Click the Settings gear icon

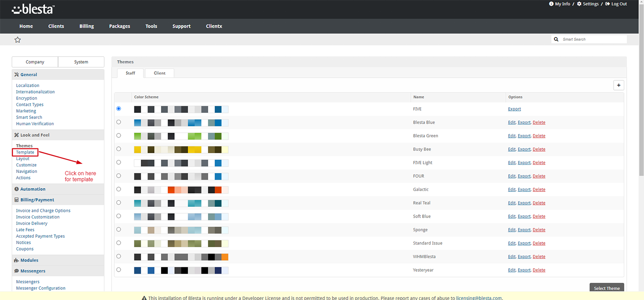pyautogui.click(x=579, y=4)
